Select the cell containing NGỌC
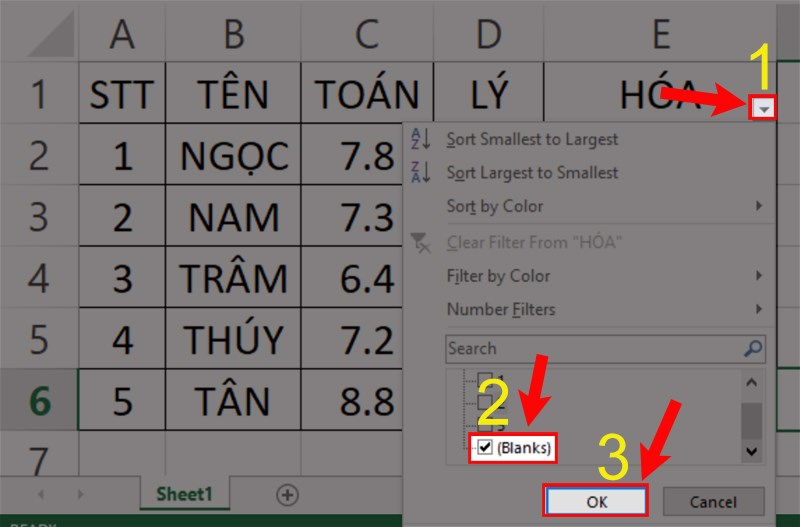 tap(234, 154)
